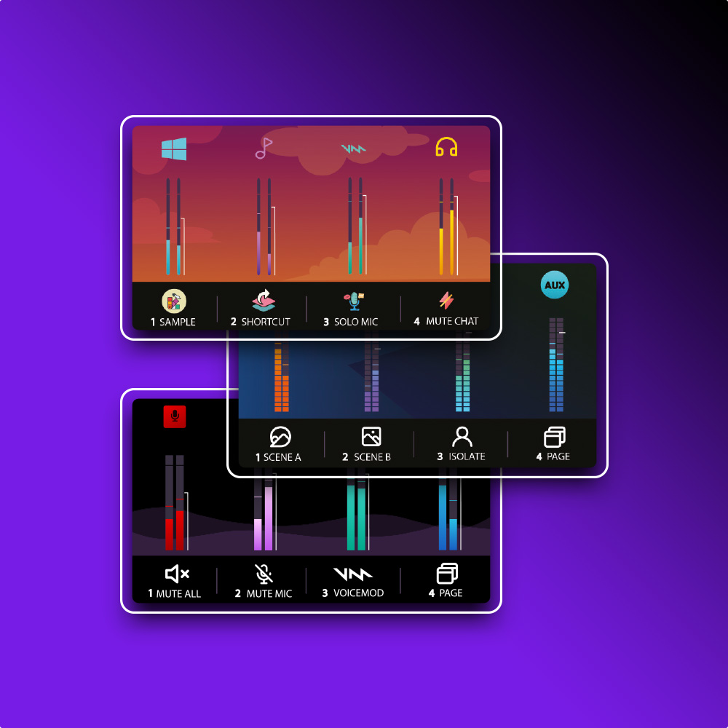Select the music note channel icon
This screenshot has height=728, width=728.
point(264,149)
